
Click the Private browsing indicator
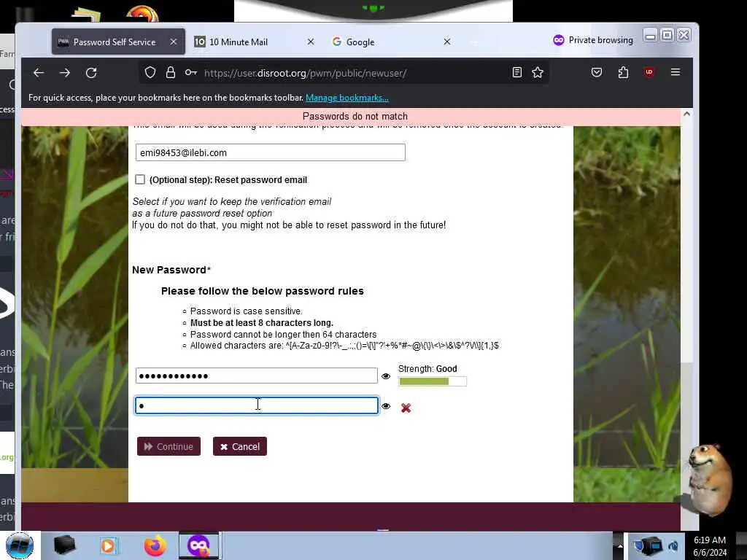pos(592,40)
